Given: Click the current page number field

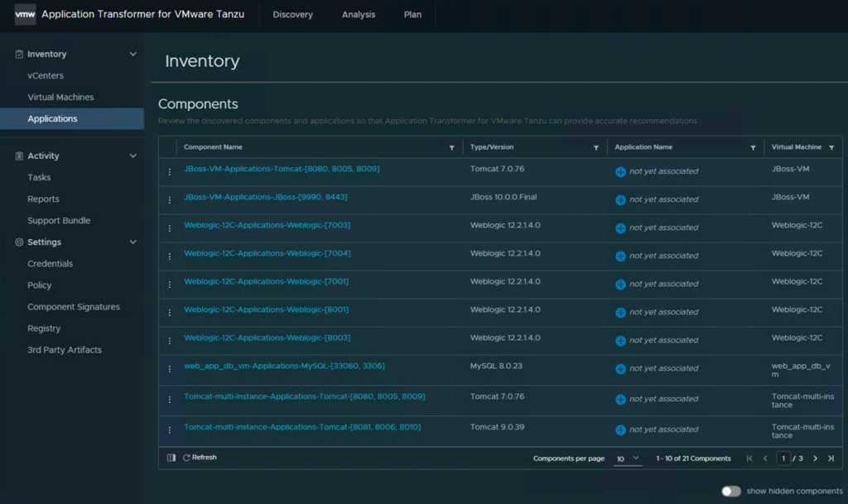Looking at the screenshot, I should 783,458.
